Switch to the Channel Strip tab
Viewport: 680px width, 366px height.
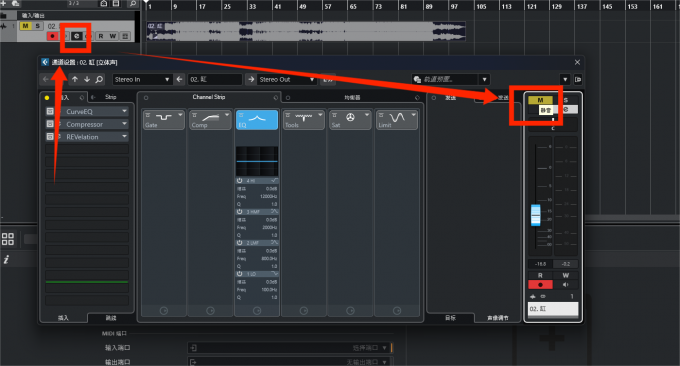[209, 97]
